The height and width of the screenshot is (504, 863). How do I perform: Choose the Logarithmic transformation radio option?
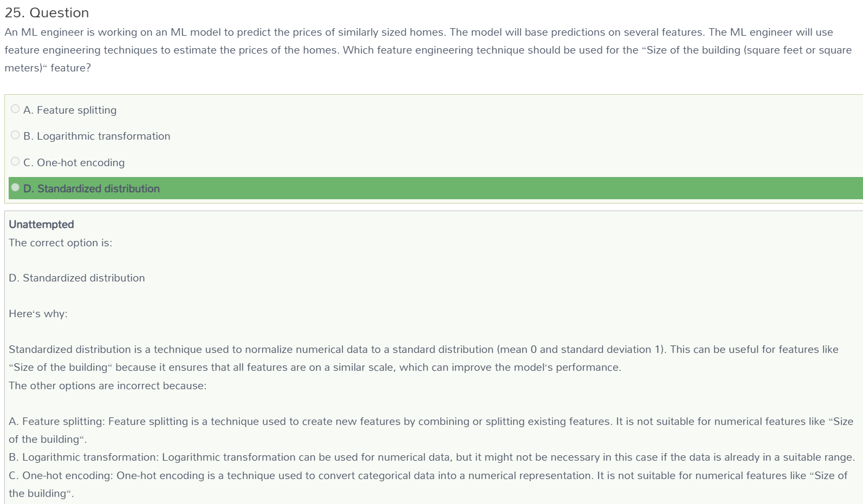pyautogui.click(x=15, y=135)
